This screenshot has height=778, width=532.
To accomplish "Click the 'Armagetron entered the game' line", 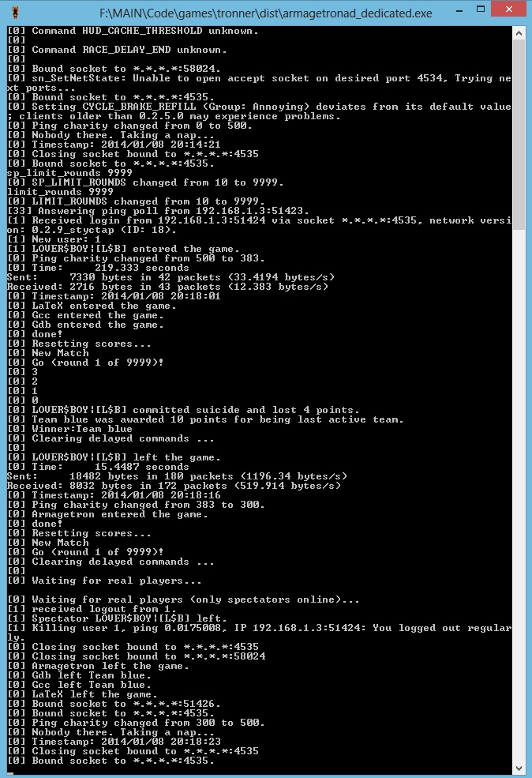I will point(107,514).
